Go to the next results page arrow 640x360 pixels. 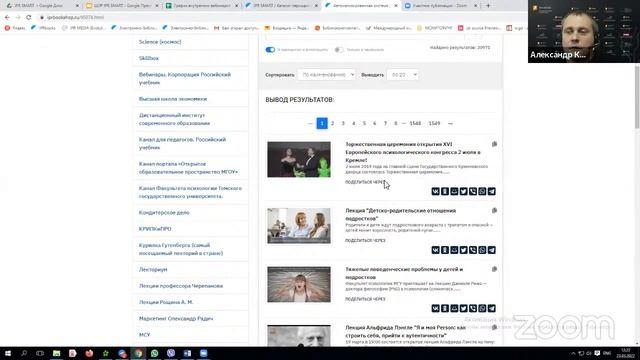point(450,123)
